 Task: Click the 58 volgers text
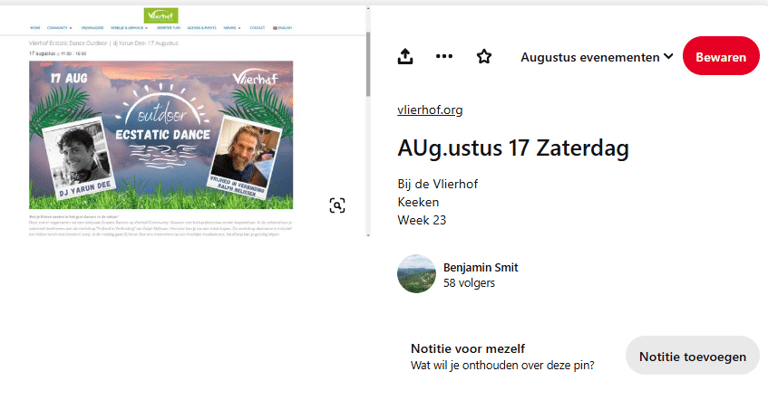point(469,283)
